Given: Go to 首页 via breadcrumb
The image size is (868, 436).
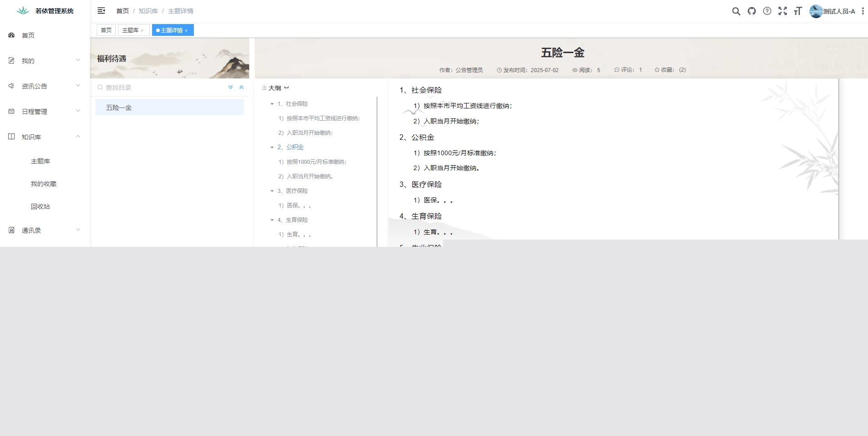Looking at the screenshot, I should coord(123,11).
